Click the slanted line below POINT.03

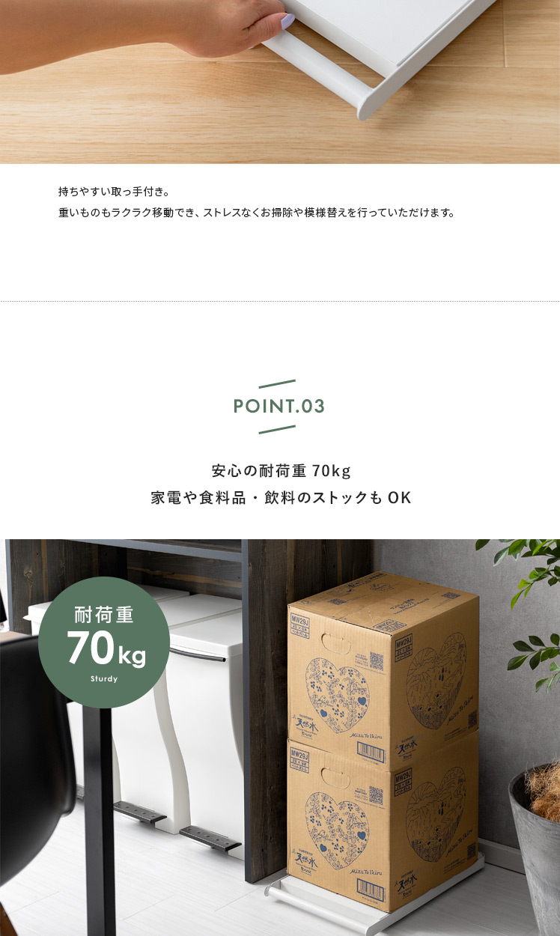(277, 429)
